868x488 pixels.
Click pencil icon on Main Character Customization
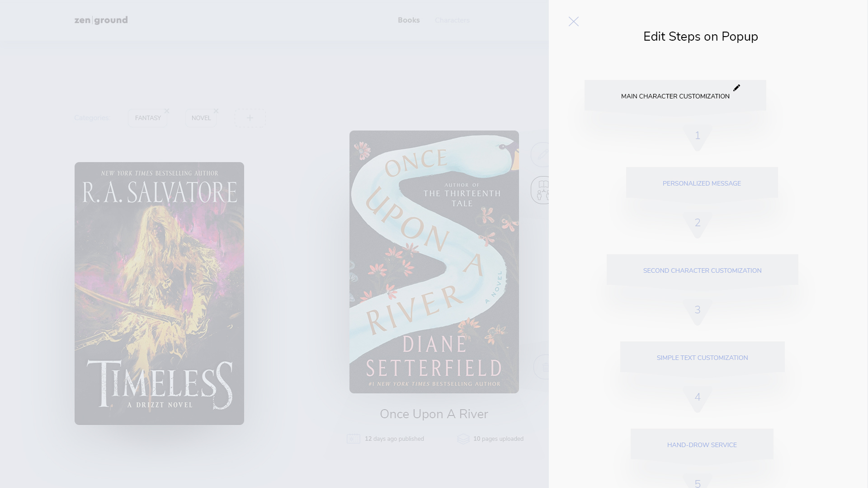pyautogui.click(x=736, y=88)
